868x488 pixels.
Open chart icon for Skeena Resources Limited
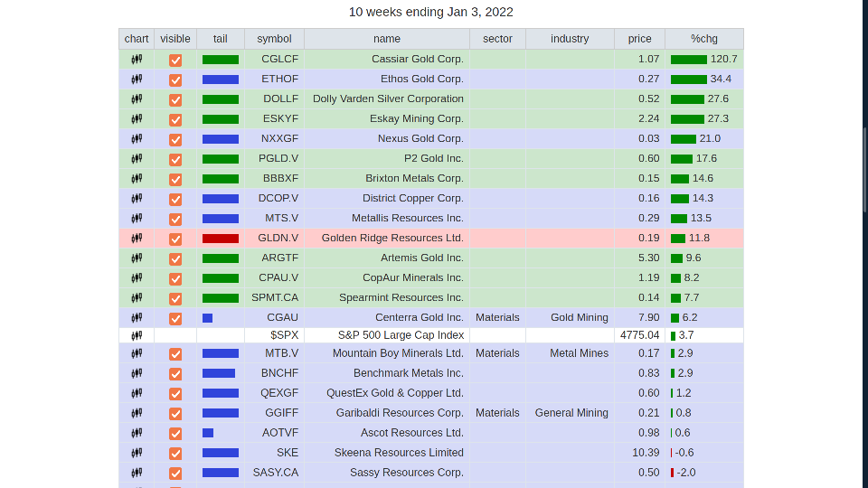[x=137, y=454]
